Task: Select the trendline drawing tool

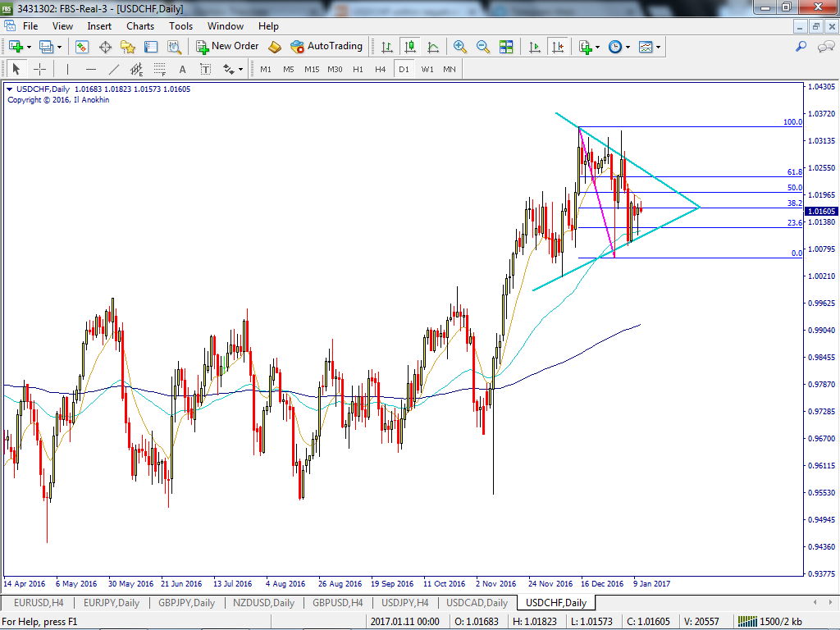Action: click(113, 69)
